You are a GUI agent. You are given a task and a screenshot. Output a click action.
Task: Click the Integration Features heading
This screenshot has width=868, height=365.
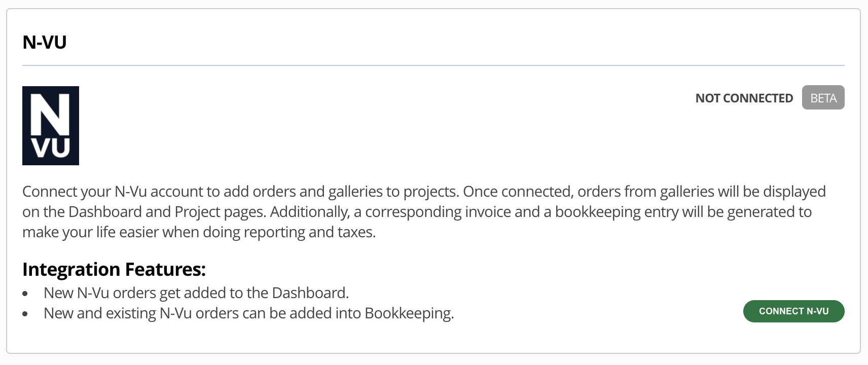(114, 269)
